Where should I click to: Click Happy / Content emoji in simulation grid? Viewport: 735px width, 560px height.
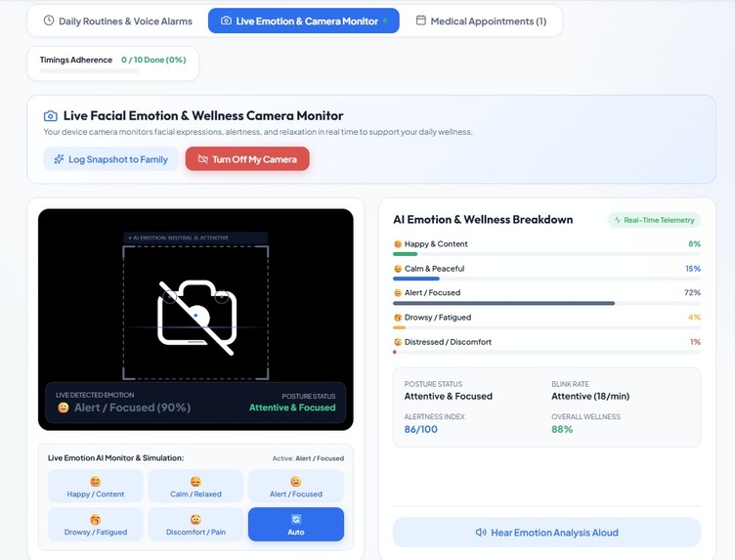[96, 481]
